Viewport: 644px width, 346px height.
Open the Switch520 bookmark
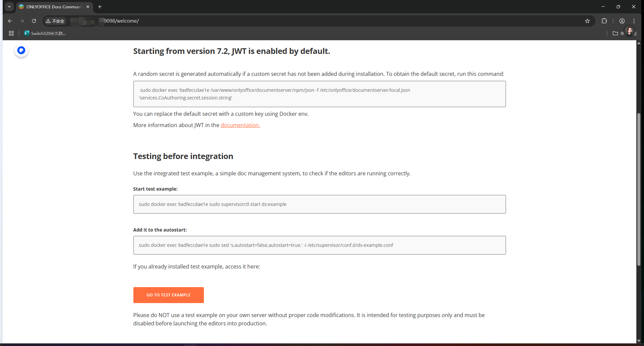pyautogui.click(x=45, y=33)
